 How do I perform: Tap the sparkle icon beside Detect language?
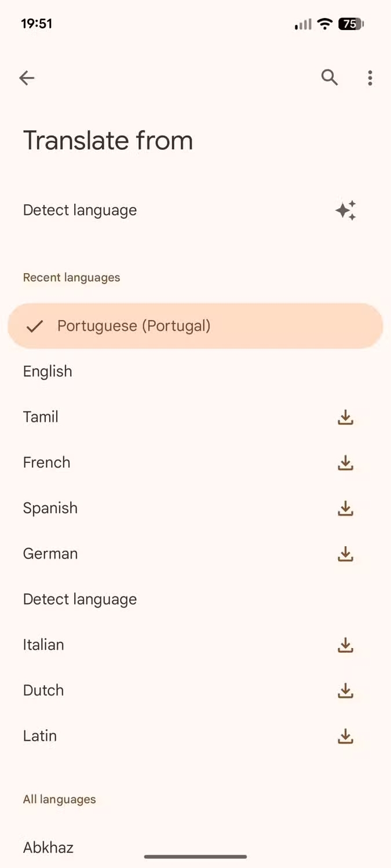click(x=346, y=210)
